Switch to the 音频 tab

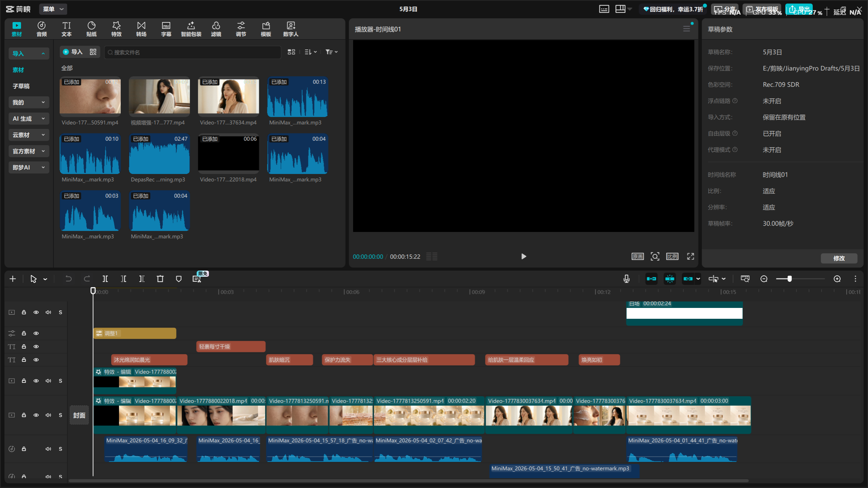42,29
